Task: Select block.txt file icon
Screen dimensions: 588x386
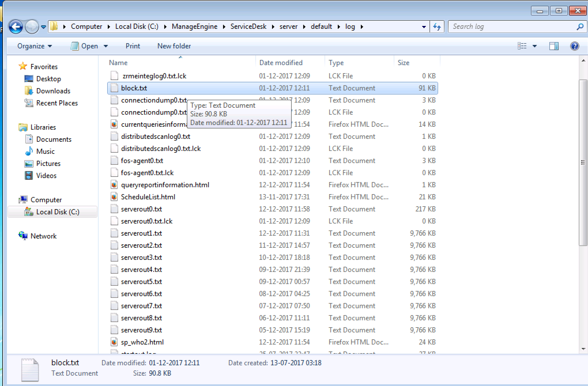Action: [114, 88]
